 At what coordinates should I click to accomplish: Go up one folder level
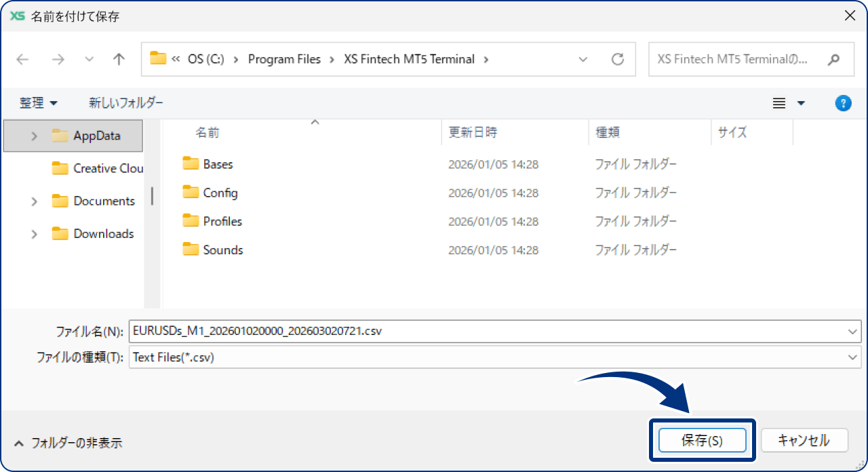coord(119,60)
